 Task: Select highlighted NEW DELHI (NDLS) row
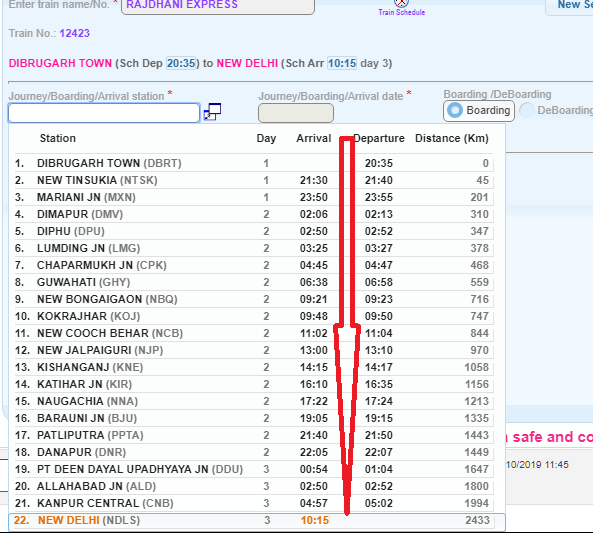[x=257, y=521]
